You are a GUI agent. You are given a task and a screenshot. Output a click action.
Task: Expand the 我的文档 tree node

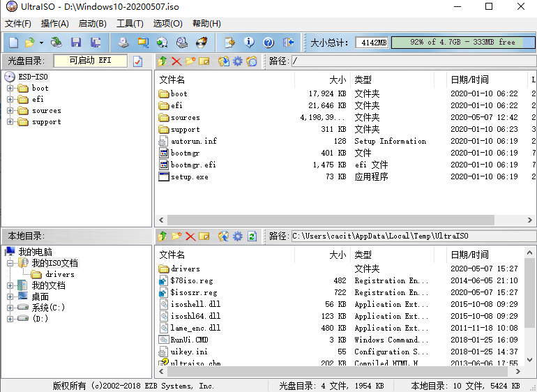[10, 285]
